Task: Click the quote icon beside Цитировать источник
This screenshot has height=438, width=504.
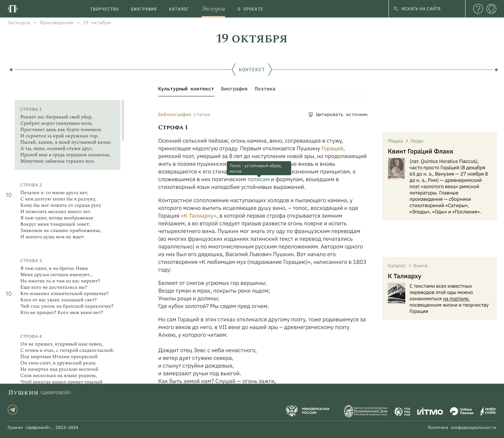Action: point(311,115)
